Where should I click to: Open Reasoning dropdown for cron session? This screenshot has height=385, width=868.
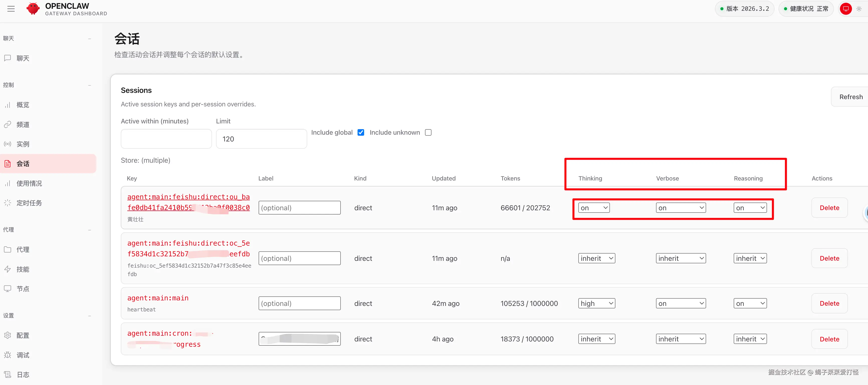coord(750,339)
